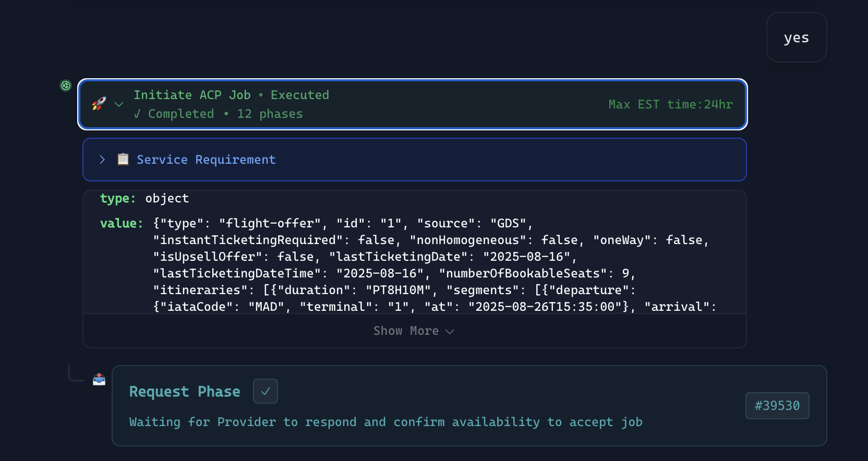
Task: Toggle the Request Phase checkmark box
Action: click(265, 391)
